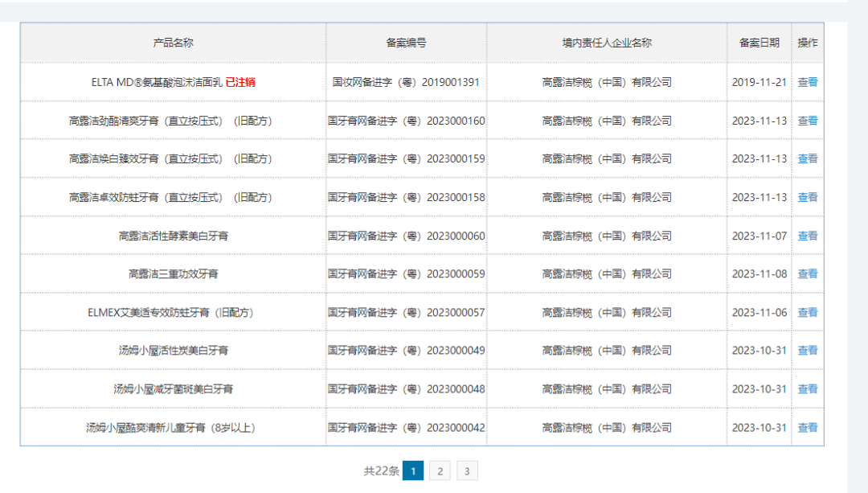Screen dimensions: 868x493
Task: Open 查看 link for record 2023000158
Action: pyautogui.click(x=807, y=197)
